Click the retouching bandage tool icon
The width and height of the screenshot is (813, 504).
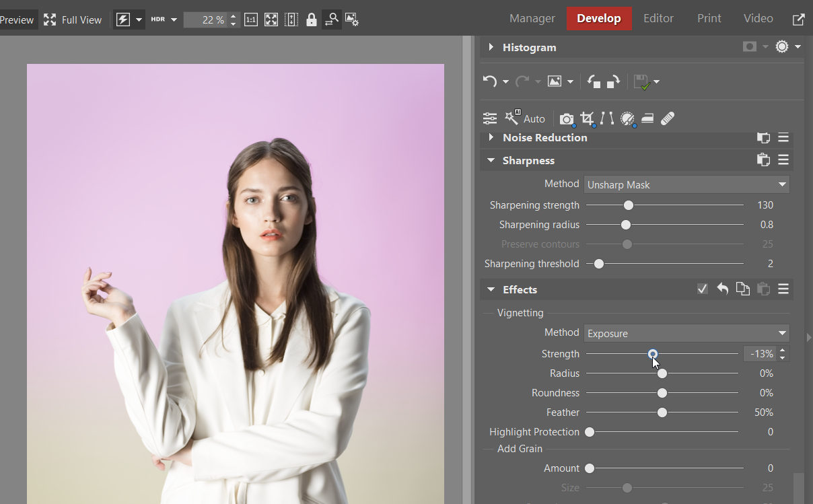tap(667, 118)
